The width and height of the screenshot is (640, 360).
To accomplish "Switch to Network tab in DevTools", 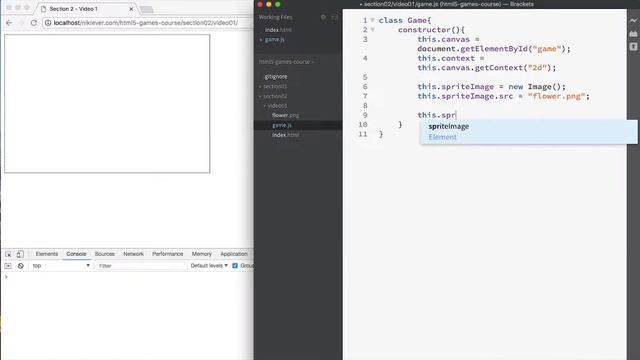I will click(x=133, y=254).
